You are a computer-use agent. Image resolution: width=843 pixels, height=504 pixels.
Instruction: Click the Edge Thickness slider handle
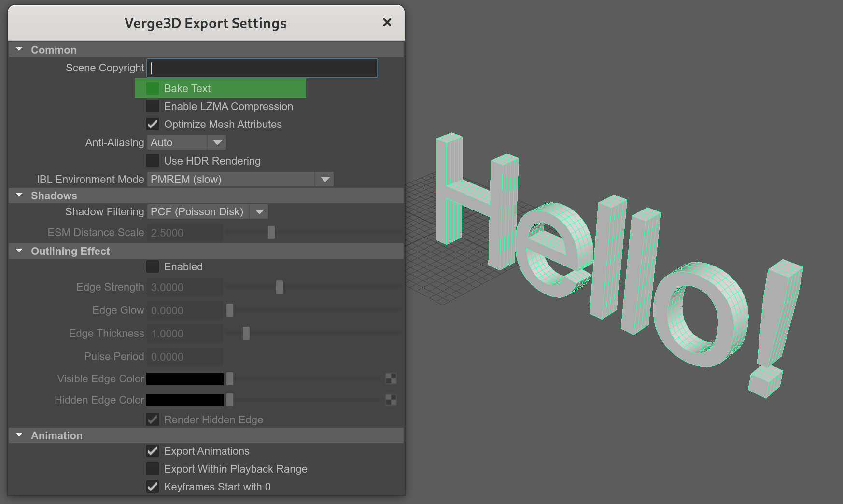(246, 333)
